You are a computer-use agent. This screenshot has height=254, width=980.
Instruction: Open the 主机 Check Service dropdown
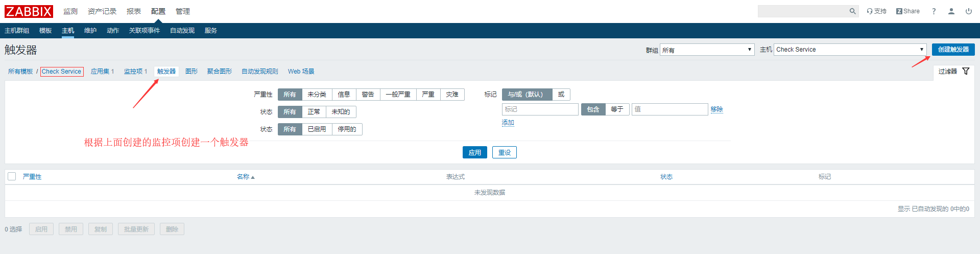click(850, 50)
